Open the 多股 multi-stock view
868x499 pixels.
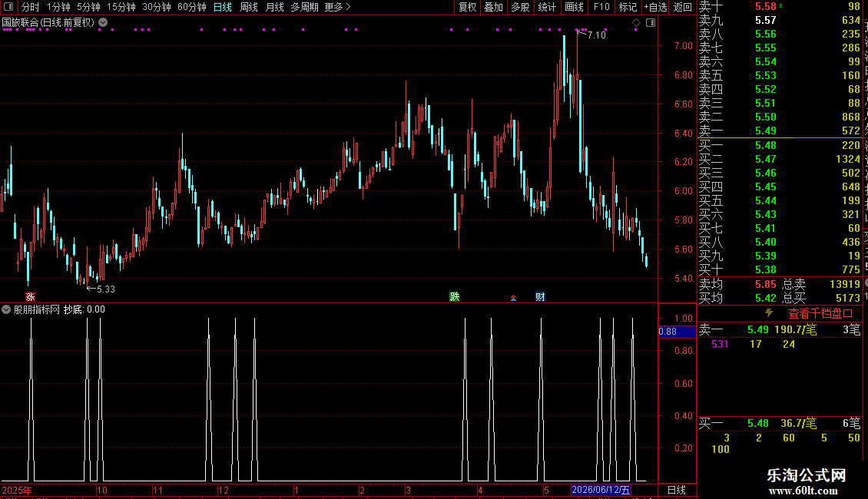[520, 7]
